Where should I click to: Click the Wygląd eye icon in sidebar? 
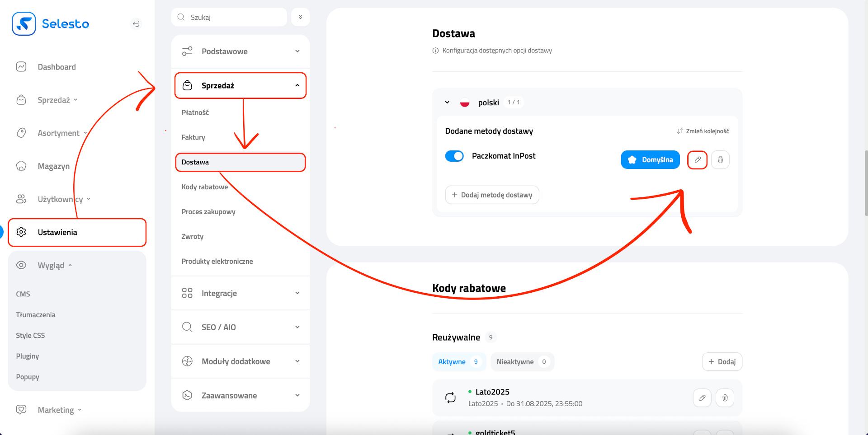(x=21, y=265)
